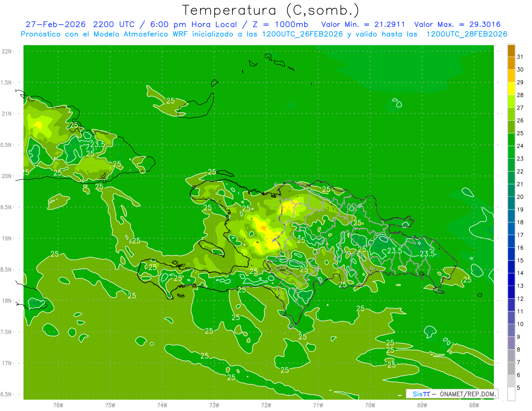The width and height of the screenshot is (532, 411).
Task: Click the '1.5N' latitude axis label
Action: pyautogui.click(x=7, y=82)
